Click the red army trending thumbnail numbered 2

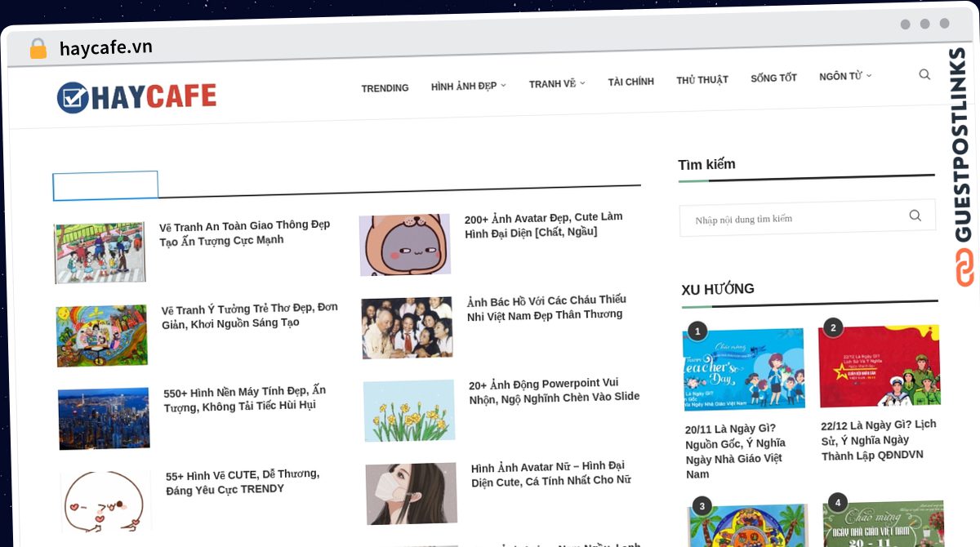click(880, 366)
